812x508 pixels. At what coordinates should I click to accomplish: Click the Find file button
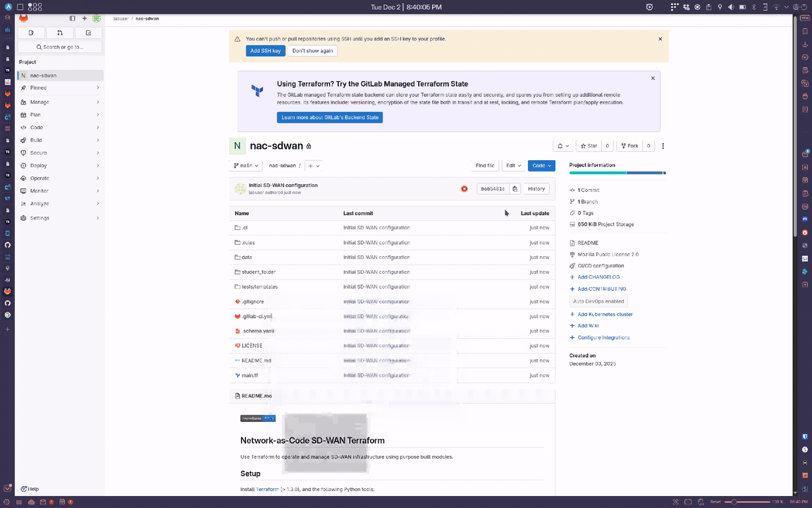(485, 165)
